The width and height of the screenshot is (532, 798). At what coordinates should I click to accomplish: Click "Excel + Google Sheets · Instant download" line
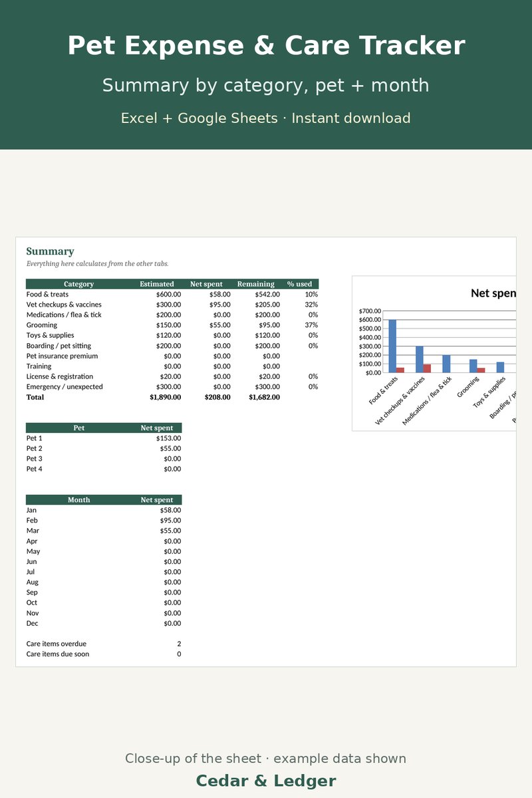point(266,118)
